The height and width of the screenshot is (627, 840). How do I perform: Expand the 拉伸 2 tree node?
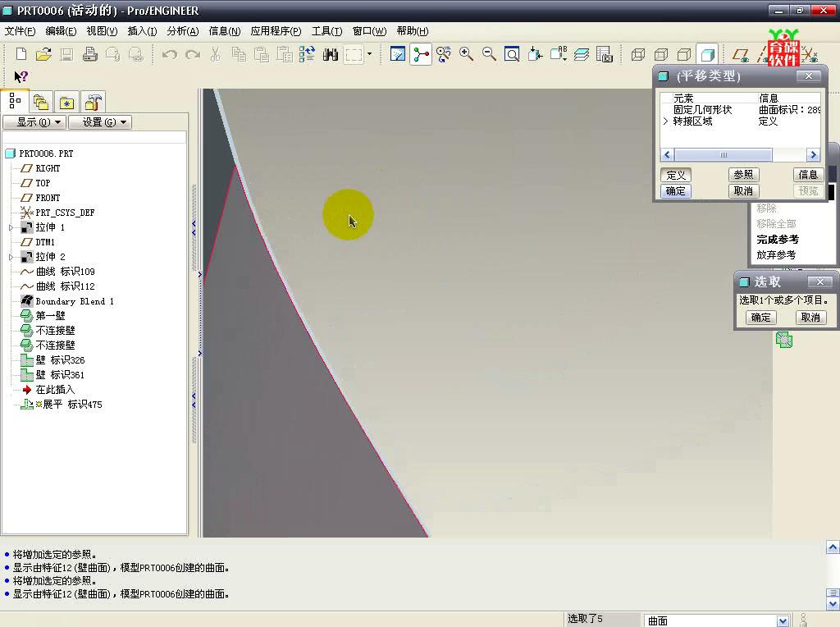[x=11, y=257]
